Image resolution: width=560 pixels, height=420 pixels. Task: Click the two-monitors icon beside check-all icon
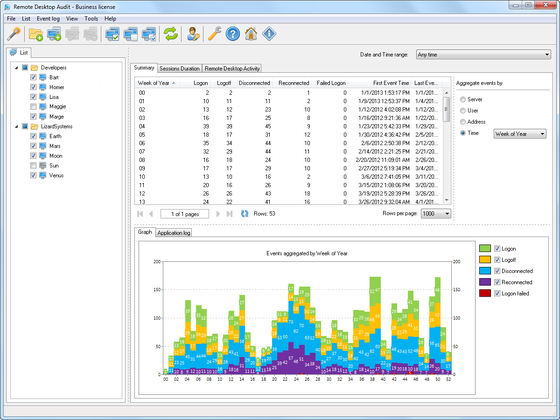coord(131,34)
